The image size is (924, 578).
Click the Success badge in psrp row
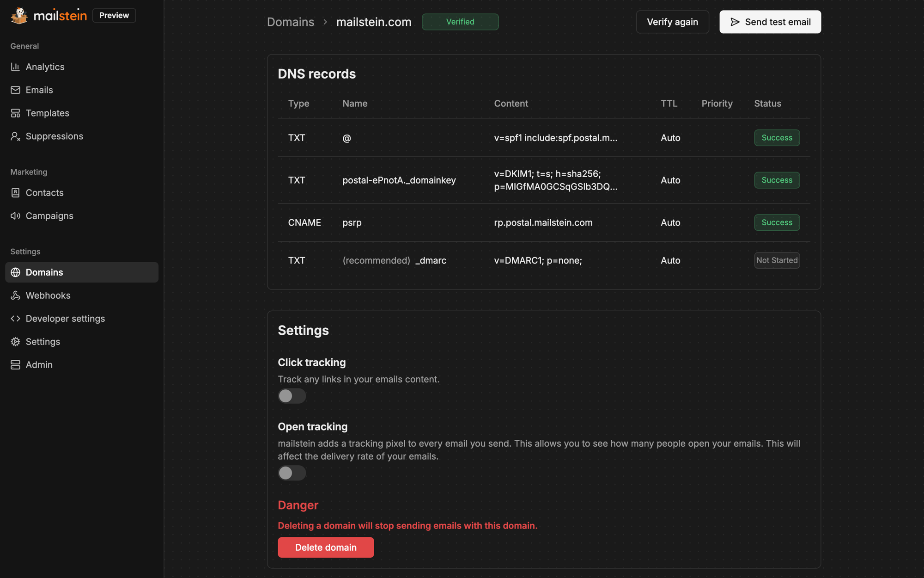(777, 222)
